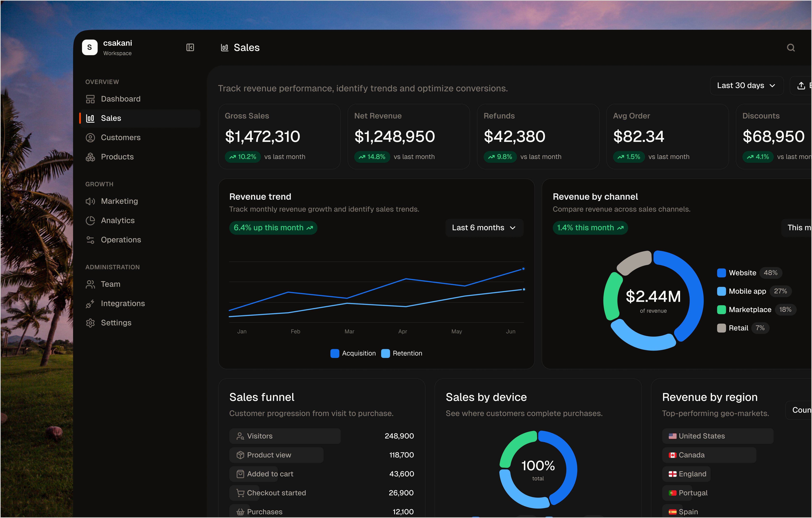Click the Dashboard sidebar icon
Image resolution: width=812 pixels, height=518 pixels.
pyautogui.click(x=90, y=99)
